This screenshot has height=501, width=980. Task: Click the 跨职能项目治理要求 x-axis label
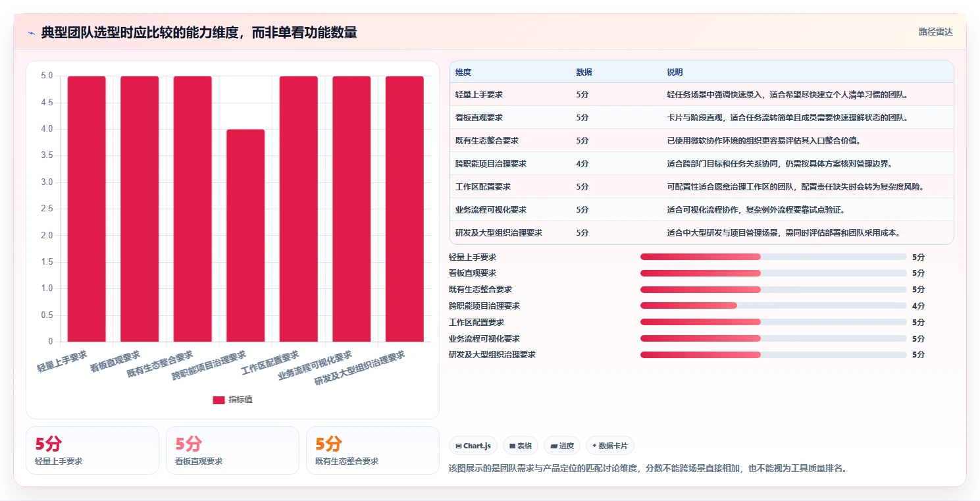(x=209, y=365)
